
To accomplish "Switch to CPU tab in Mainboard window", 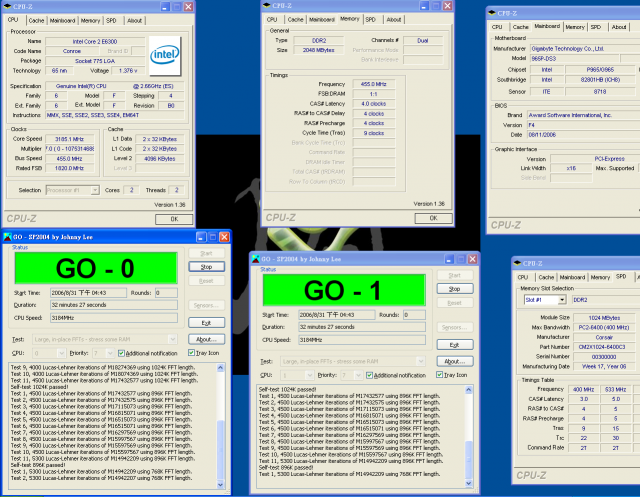I will tap(497, 27).
